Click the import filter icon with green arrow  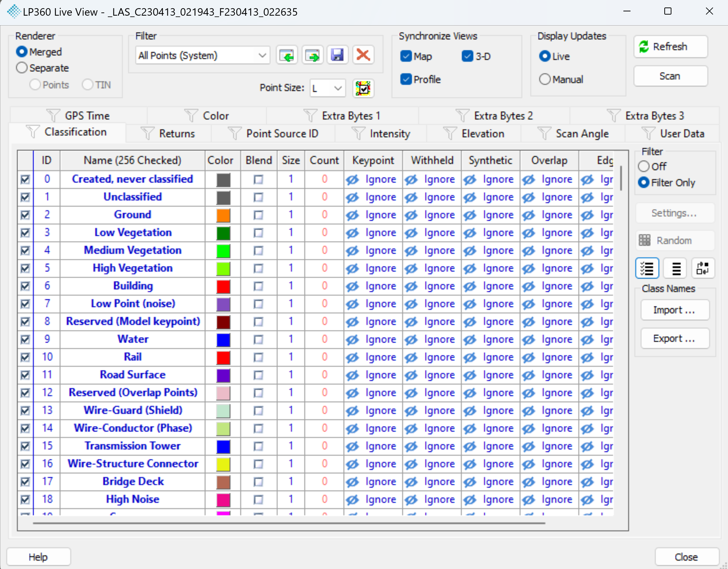point(287,55)
